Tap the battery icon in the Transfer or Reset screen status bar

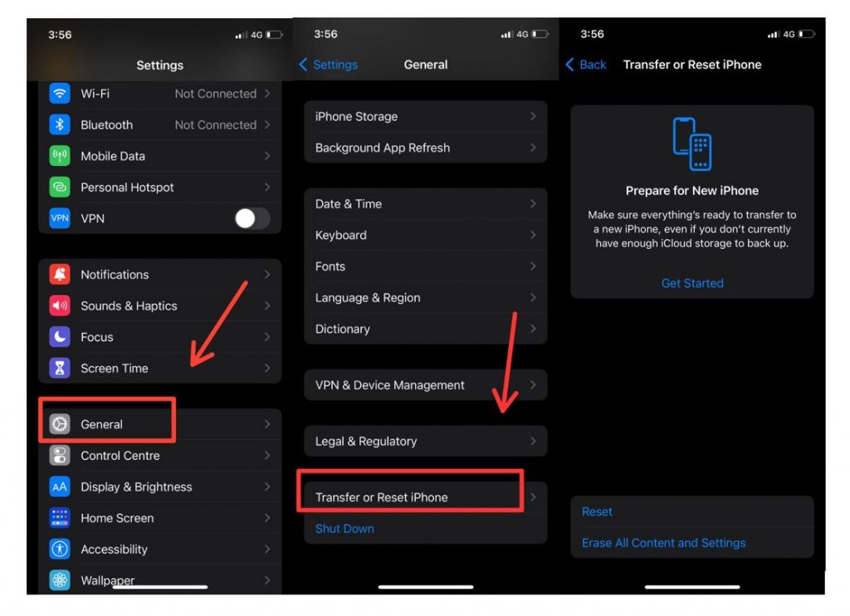point(807,34)
